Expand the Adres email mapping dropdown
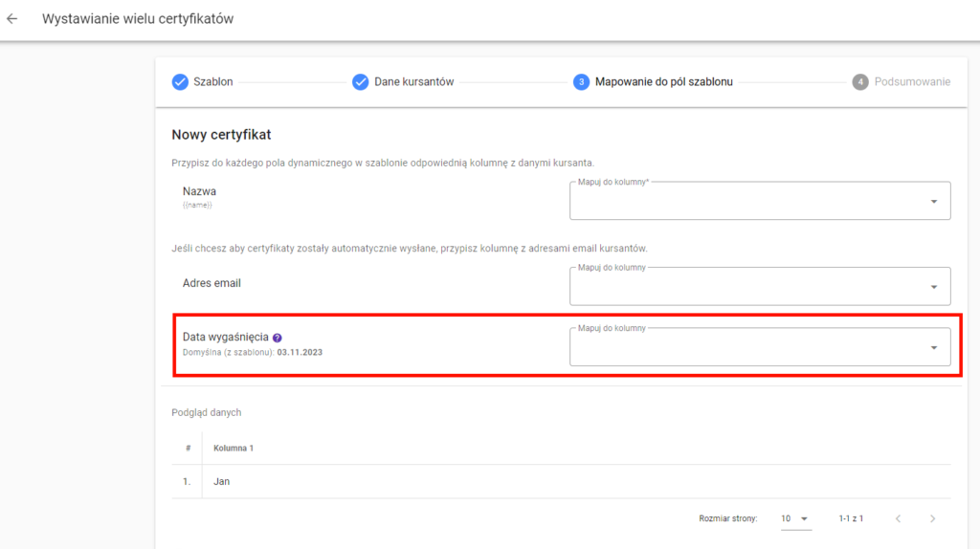 (x=934, y=287)
